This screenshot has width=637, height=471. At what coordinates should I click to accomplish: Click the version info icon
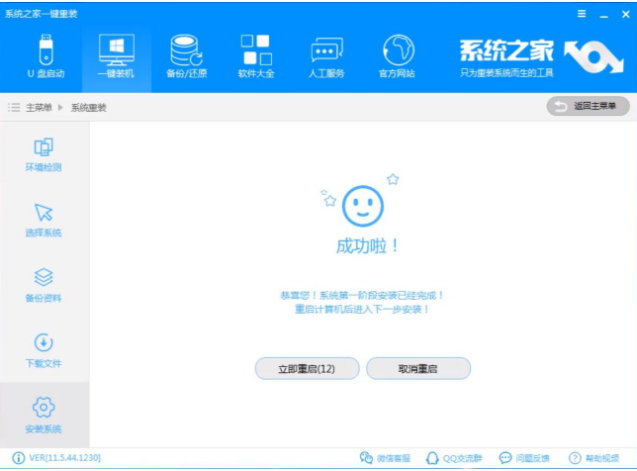click(x=18, y=458)
